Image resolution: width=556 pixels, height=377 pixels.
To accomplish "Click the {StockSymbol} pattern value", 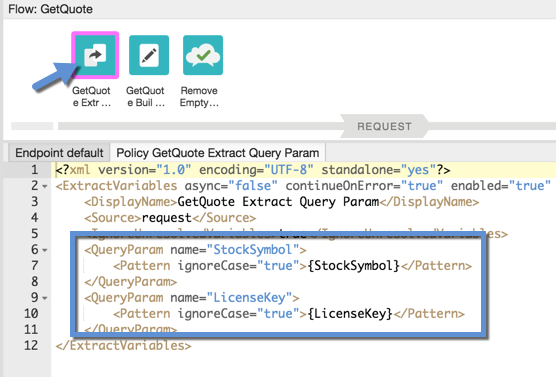I will (x=354, y=266).
